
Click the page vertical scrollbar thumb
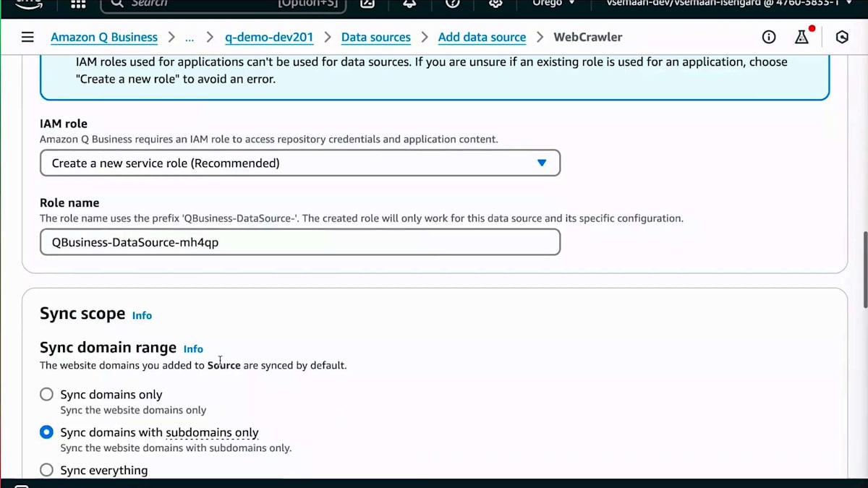click(865, 269)
